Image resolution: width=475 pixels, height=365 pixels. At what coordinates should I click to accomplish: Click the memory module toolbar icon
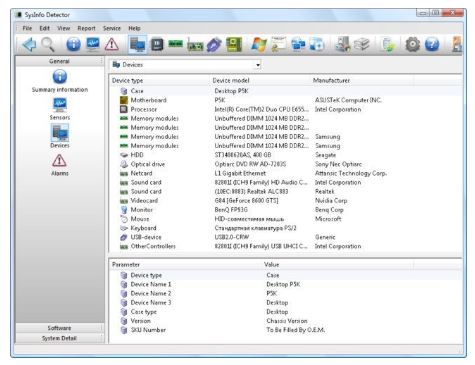click(x=176, y=44)
